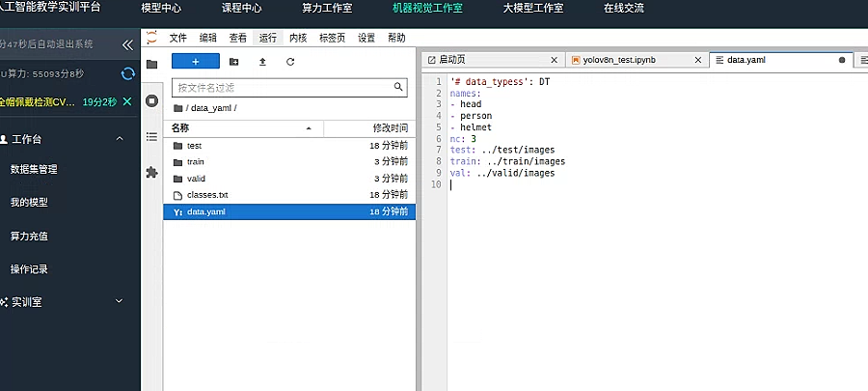Image resolution: width=868 pixels, height=391 pixels.
Task: Click the GPU compute refresh icon
Action: pos(128,73)
